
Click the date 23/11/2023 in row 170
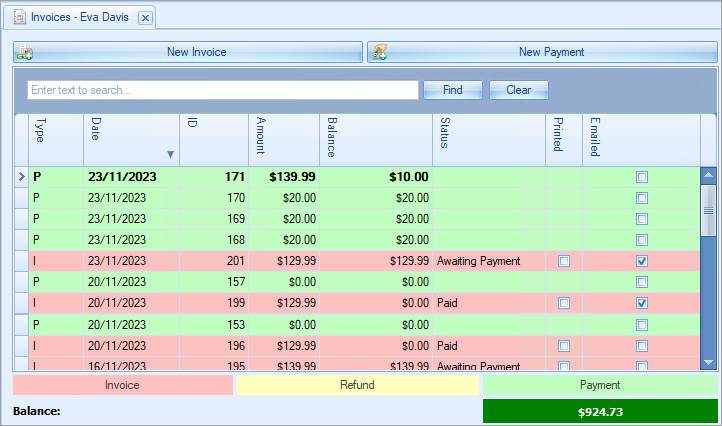(117, 198)
